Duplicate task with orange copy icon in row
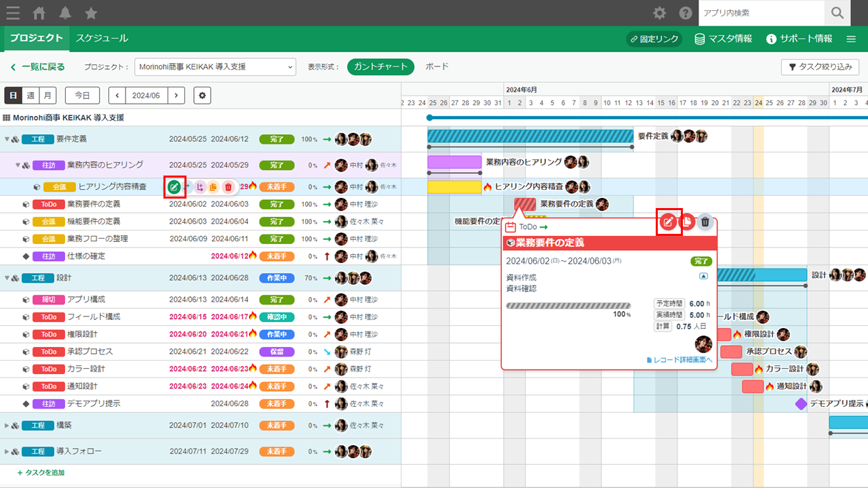 pyautogui.click(x=214, y=186)
